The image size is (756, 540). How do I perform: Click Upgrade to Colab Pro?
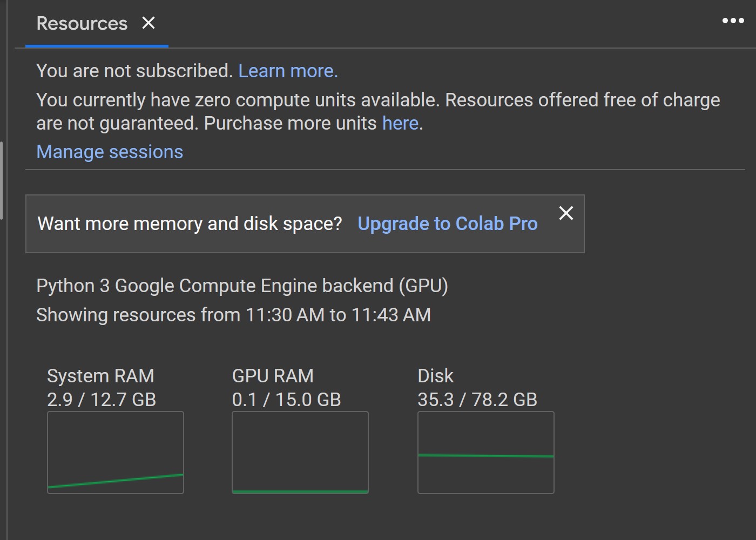click(x=448, y=223)
